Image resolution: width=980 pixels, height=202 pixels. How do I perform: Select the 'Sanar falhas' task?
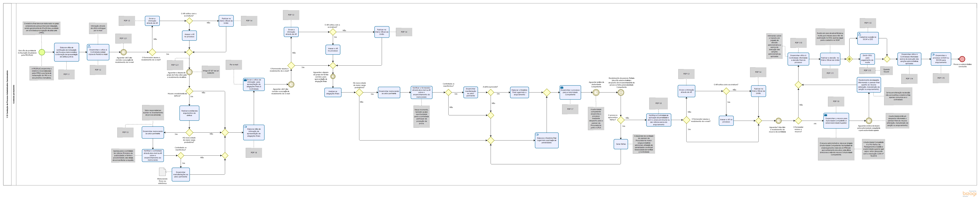(621, 144)
